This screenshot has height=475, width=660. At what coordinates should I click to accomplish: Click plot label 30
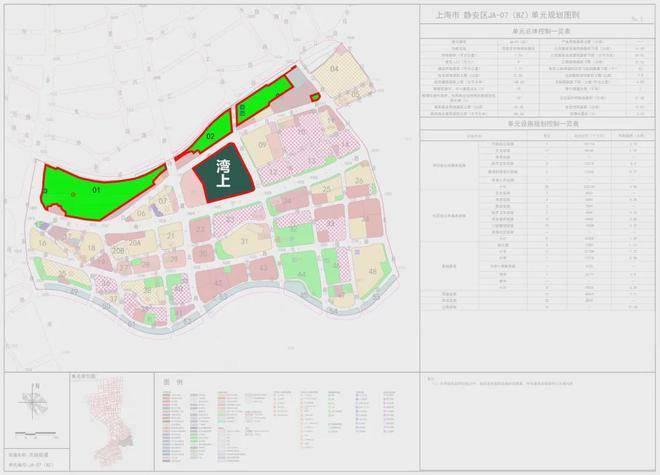coord(203,254)
